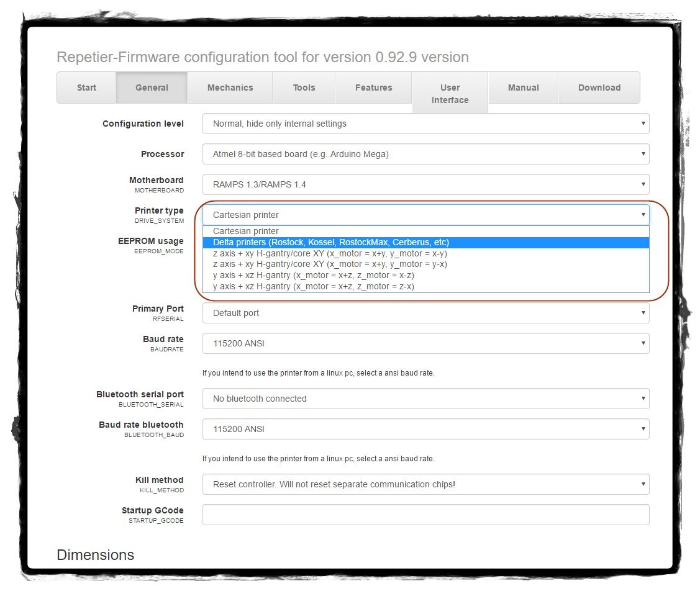The height and width of the screenshot is (591, 700).
Task: Open the Kill method dropdown
Action: pos(426,484)
